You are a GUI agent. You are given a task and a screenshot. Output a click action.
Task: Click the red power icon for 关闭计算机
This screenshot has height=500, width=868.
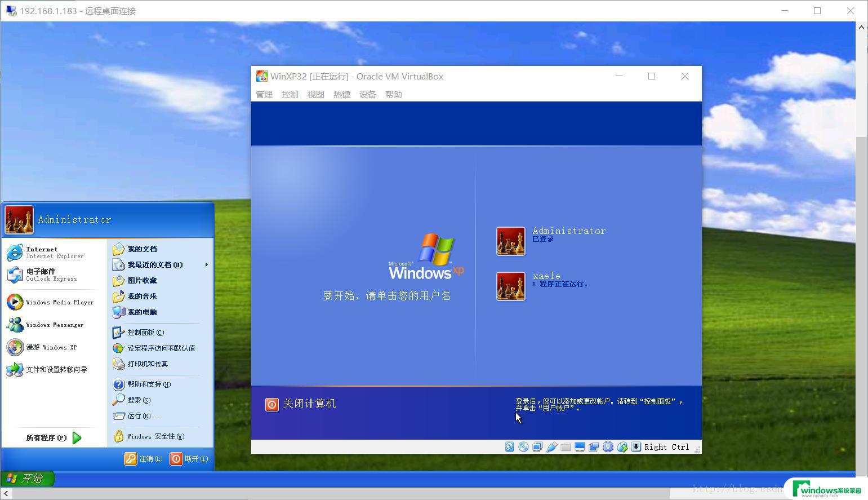point(272,404)
